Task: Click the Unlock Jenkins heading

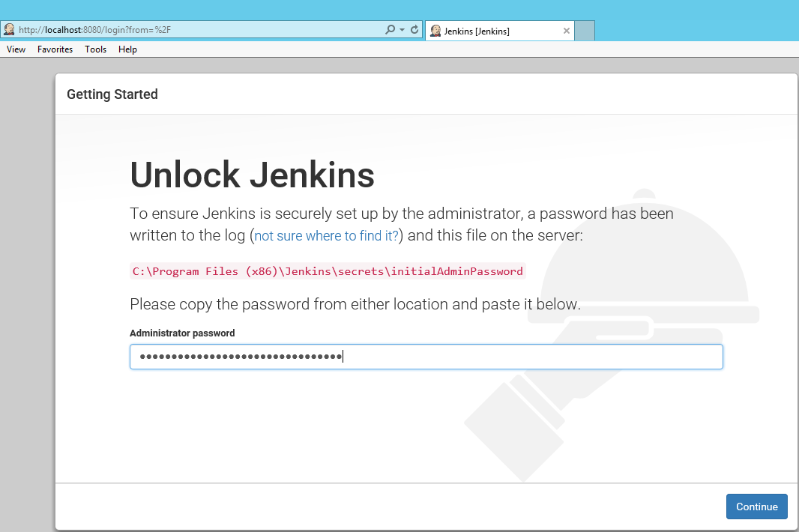Action: click(x=253, y=175)
